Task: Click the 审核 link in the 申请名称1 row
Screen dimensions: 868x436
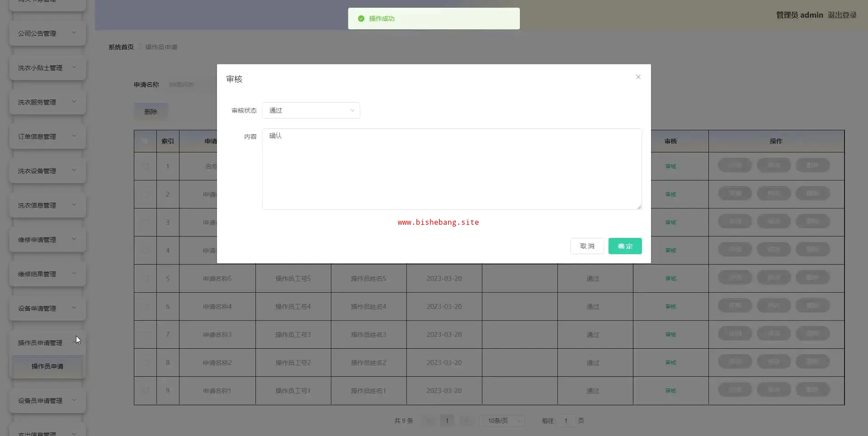Action: click(670, 391)
